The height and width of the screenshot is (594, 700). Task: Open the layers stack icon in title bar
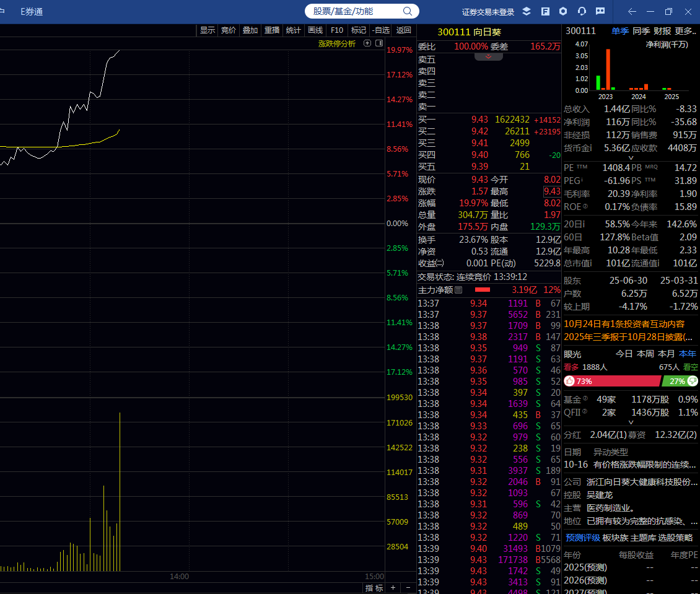[527, 12]
